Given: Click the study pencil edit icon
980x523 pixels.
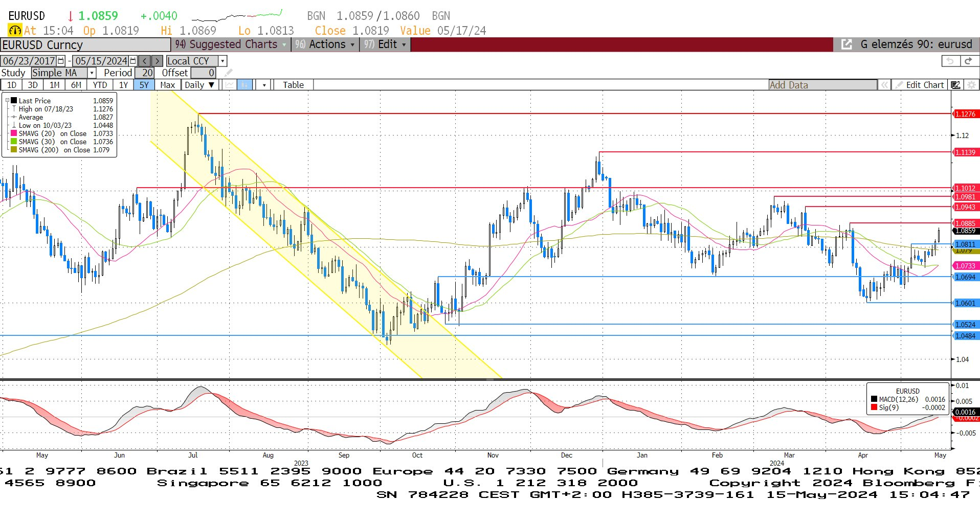Looking at the screenshot, I should (229, 73).
